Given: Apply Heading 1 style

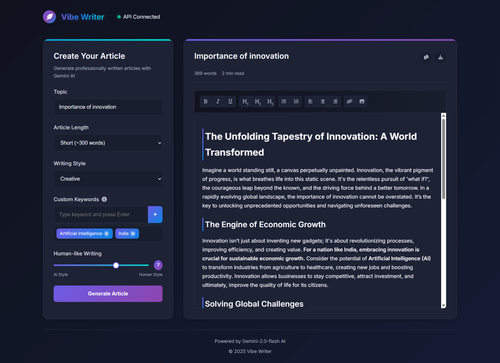Looking at the screenshot, I should [245, 101].
